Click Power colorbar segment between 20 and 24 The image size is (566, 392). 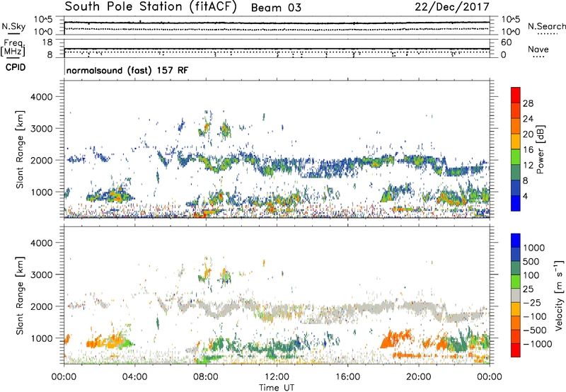tap(516, 126)
